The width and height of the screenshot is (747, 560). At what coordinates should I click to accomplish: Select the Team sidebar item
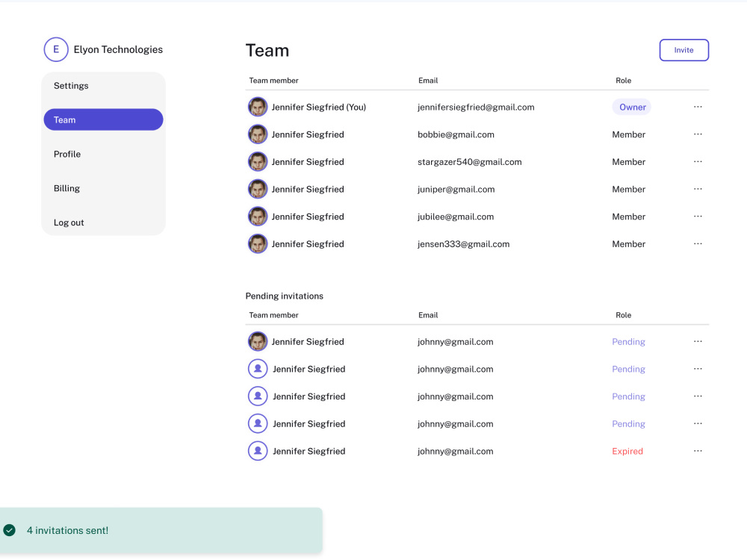[103, 119]
